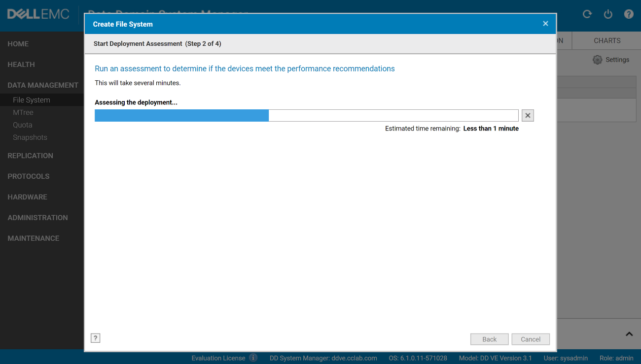Click 'Estimated time remaining:' label
The height and width of the screenshot is (364, 641).
tap(423, 129)
